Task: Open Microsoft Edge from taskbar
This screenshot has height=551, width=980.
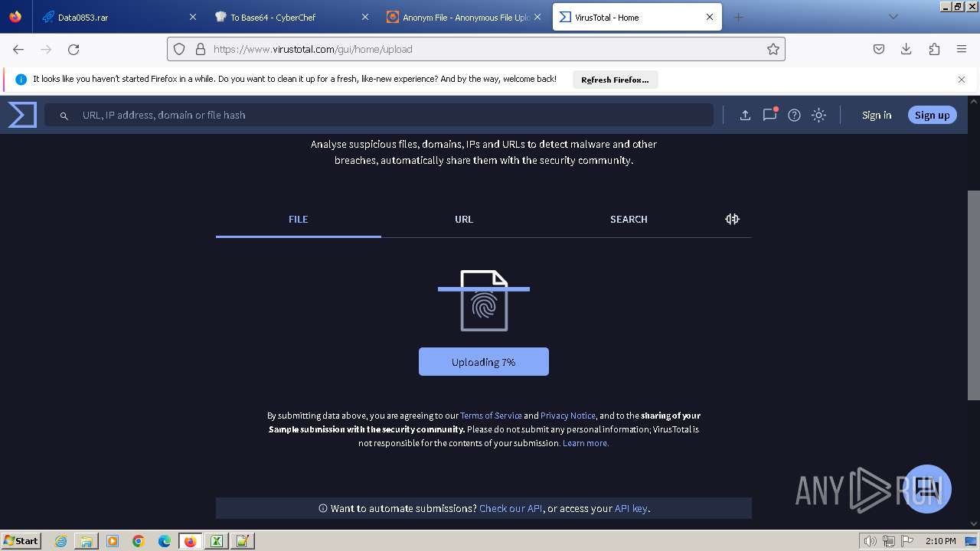Action: [x=165, y=541]
